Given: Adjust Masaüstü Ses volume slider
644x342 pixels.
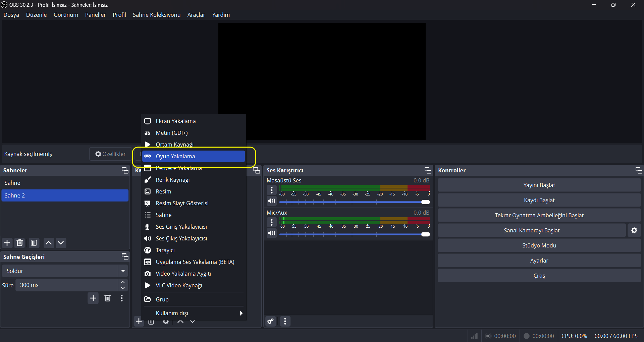Looking at the screenshot, I should point(355,202).
